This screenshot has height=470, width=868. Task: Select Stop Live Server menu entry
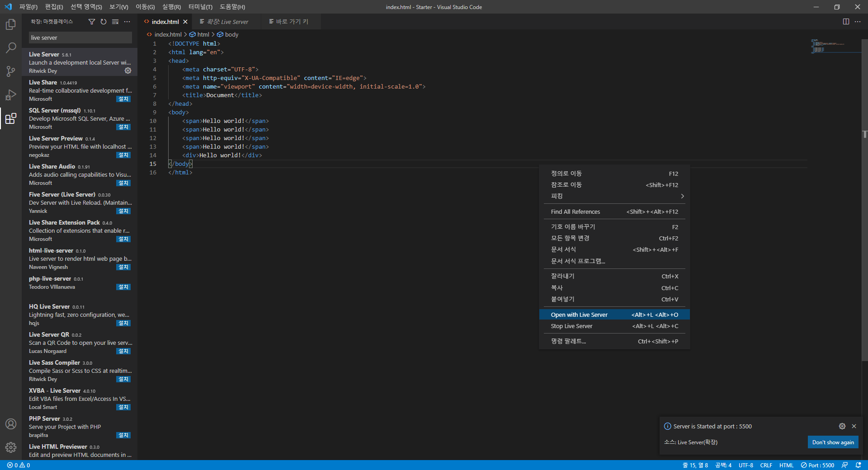tap(614, 326)
